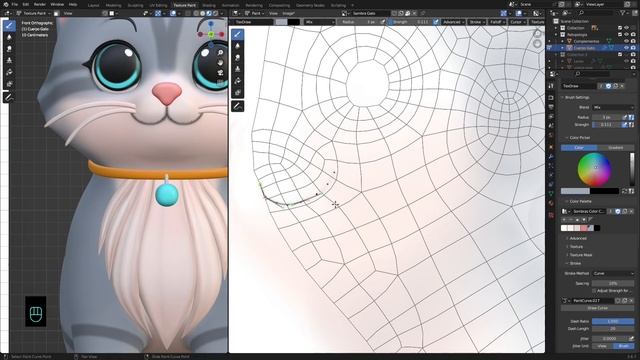Open the Edit menu
Screen dimensions: 640x360
[26, 4]
